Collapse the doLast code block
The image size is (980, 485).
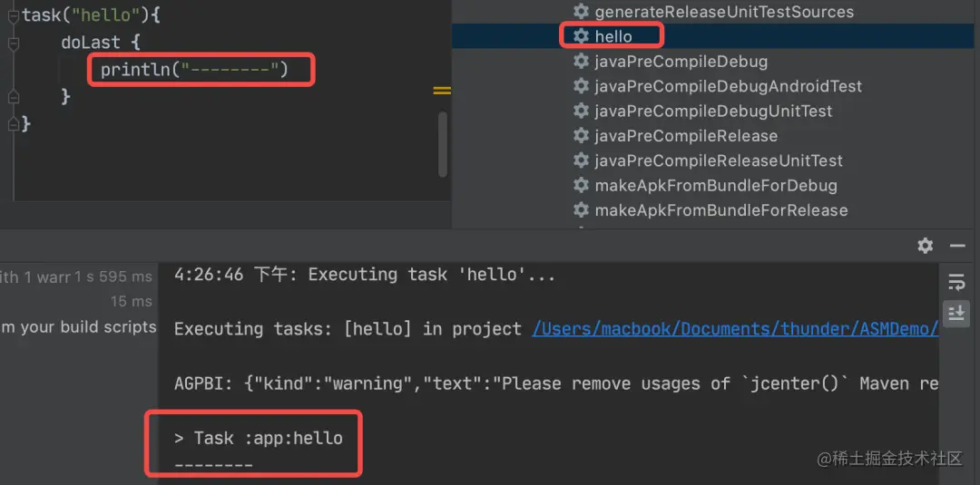[x=14, y=44]
